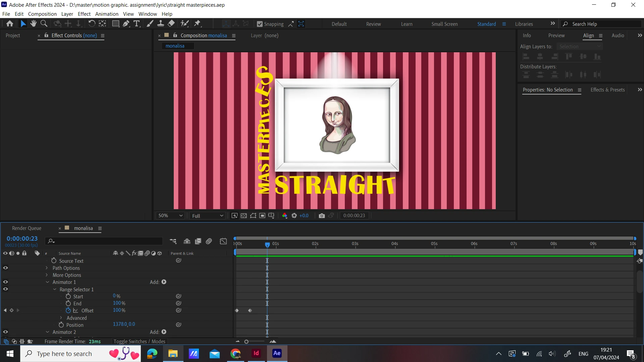Collapse the Animator 1 group

(47, 282)
